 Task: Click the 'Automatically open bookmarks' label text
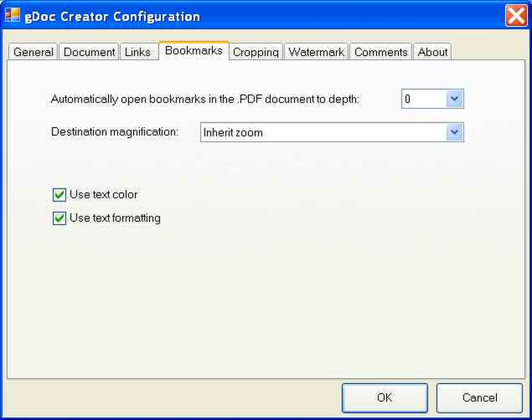(205, 99)
